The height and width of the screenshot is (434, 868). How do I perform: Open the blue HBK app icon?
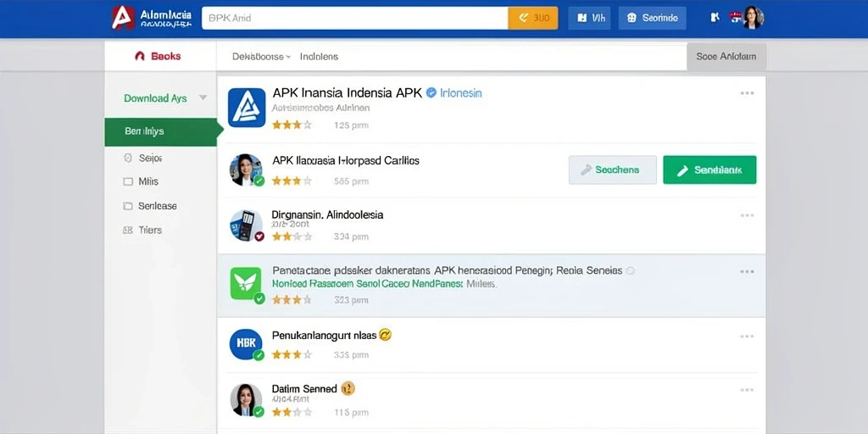pyautogui.click(x=246, y=344)
